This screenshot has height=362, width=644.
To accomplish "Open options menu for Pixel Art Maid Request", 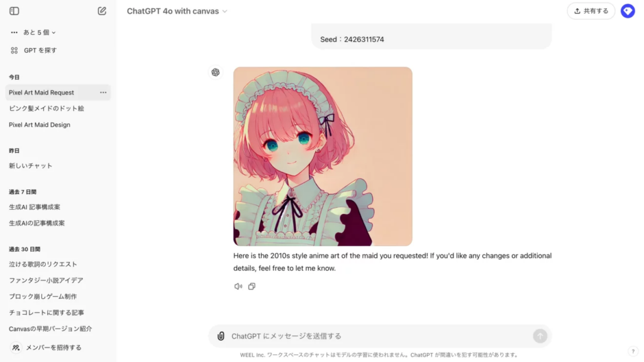I will [103, 93].
